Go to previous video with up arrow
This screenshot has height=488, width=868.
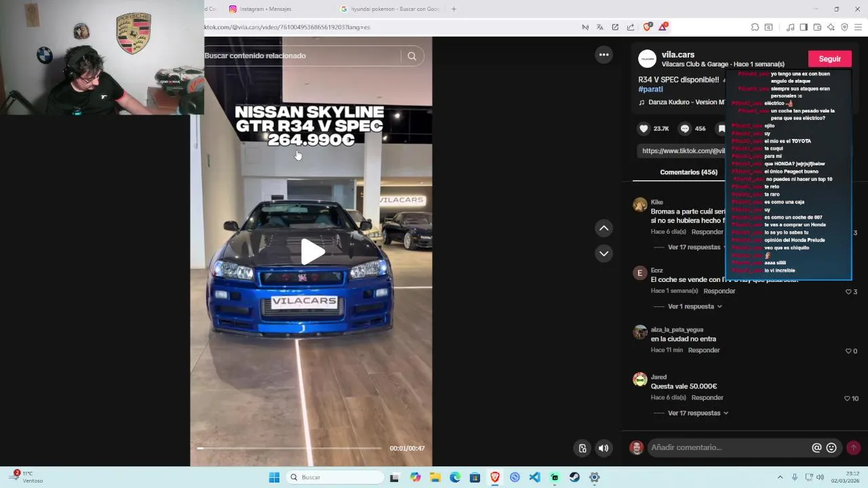tap(604, 228)
